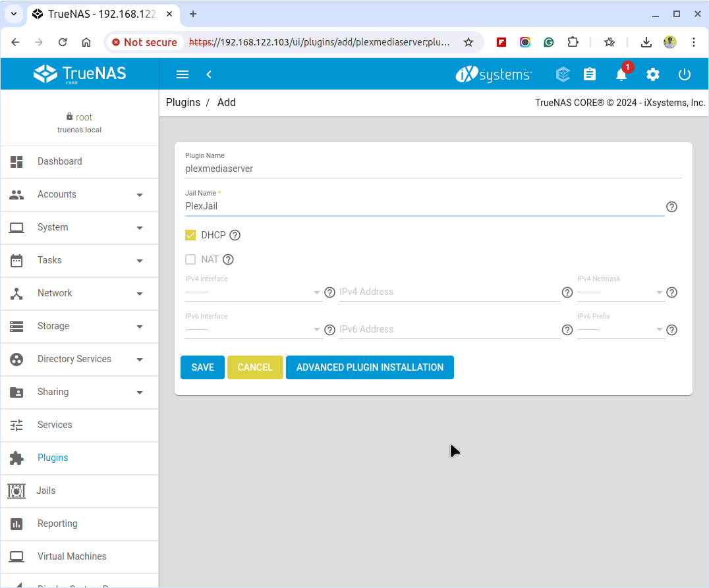This screenshot has width=709, height=588.
Task: Open Services in sidebar
Action: pyautogui.click(x=80, y=425)
